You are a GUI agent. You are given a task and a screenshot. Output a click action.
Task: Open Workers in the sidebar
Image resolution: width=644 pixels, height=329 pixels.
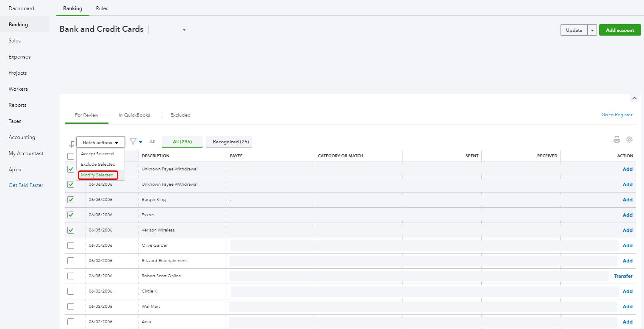pos(18,89)
